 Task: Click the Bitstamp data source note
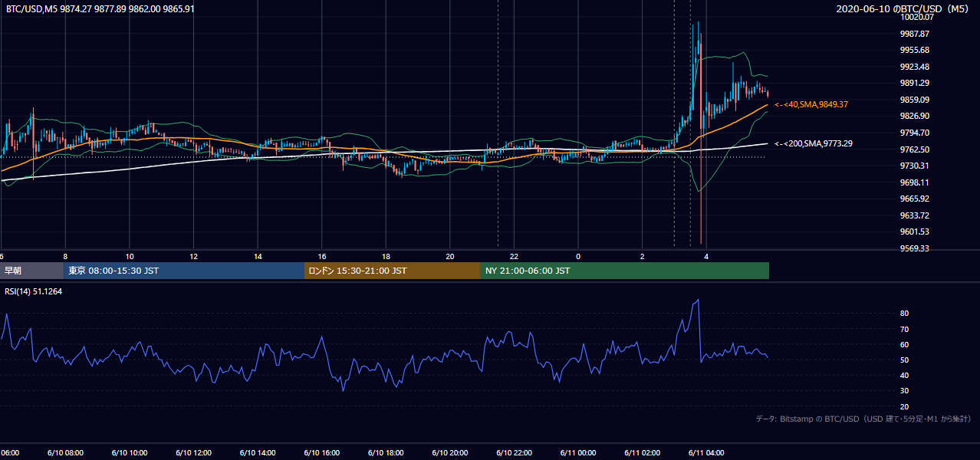click(863, 419)
